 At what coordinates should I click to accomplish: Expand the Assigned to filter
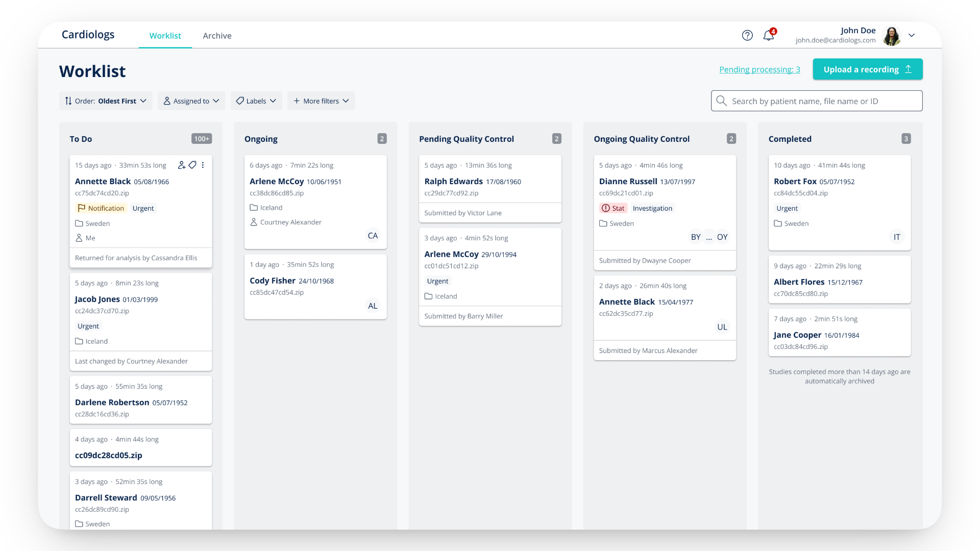click(191, 101)
